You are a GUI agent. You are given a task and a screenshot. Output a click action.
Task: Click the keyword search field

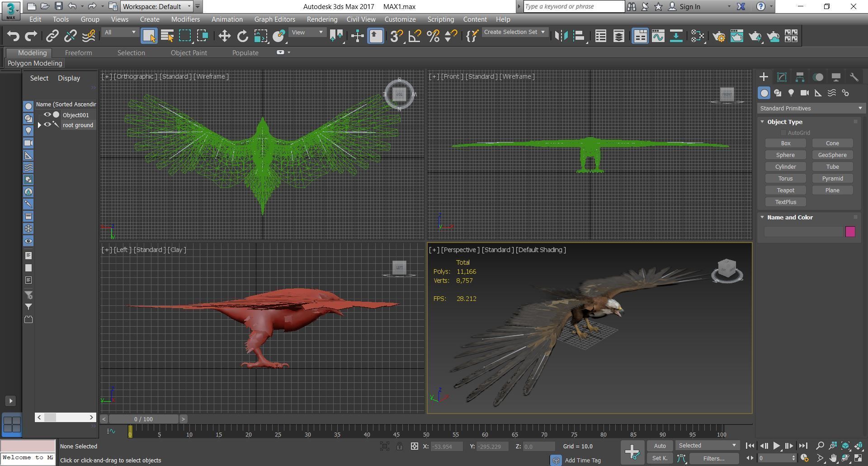pyautogui.click(x=574, y=6)
